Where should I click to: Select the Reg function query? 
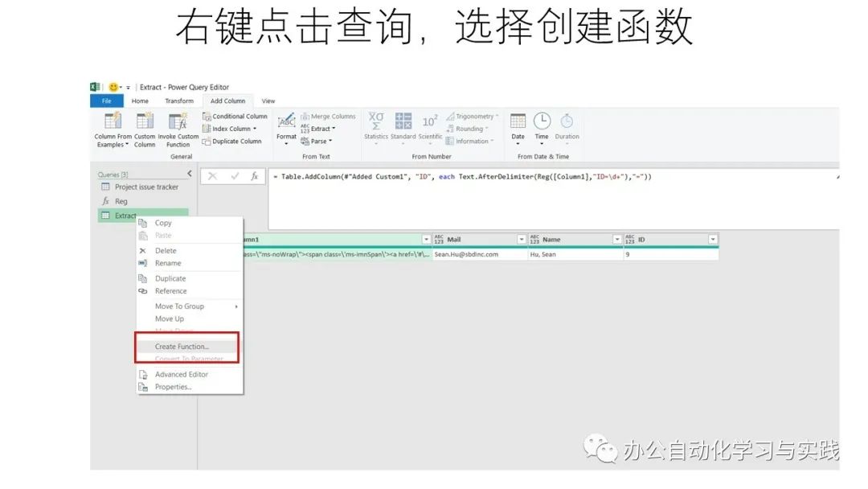[x=143, y=201]
